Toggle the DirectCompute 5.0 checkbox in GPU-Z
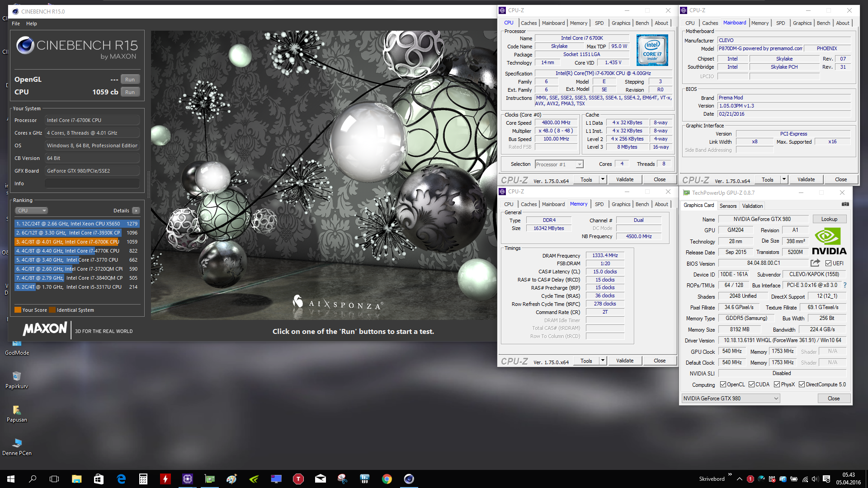 pos(802,385)
